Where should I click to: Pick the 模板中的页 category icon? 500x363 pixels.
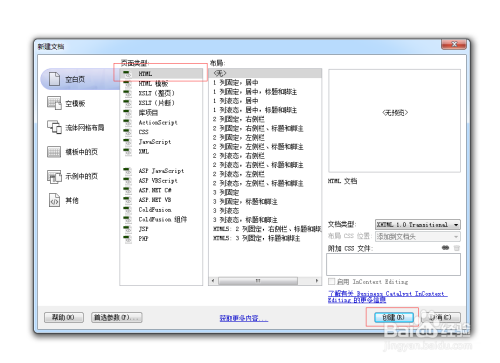point(54,152)
